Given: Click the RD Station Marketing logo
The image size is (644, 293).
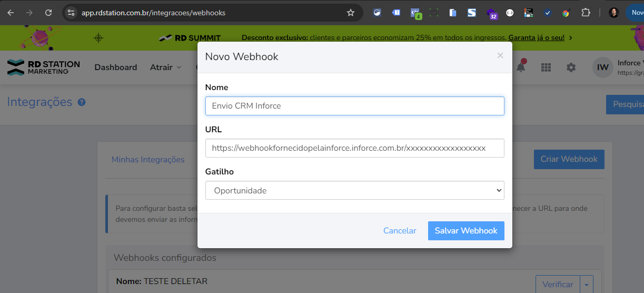Looking at the screenshot, I should pyautogui.click(x=44, y=67).
